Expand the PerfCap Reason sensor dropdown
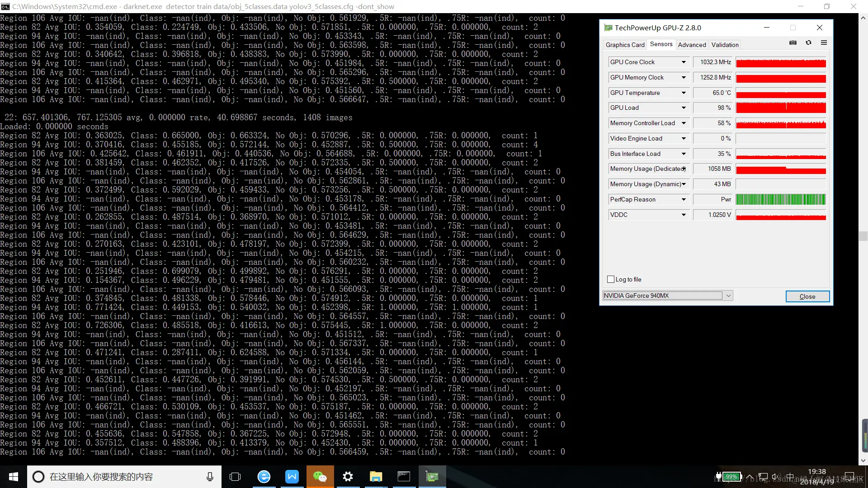The height and width of the screenshot is (488, 868). [x=684, y=200]
